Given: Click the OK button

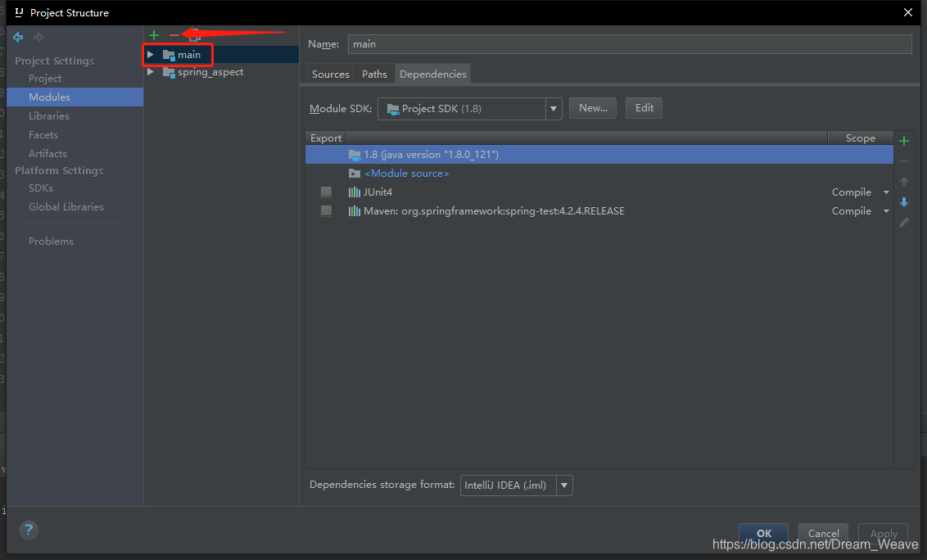Looking at the screenshot, I should (764, 533).
